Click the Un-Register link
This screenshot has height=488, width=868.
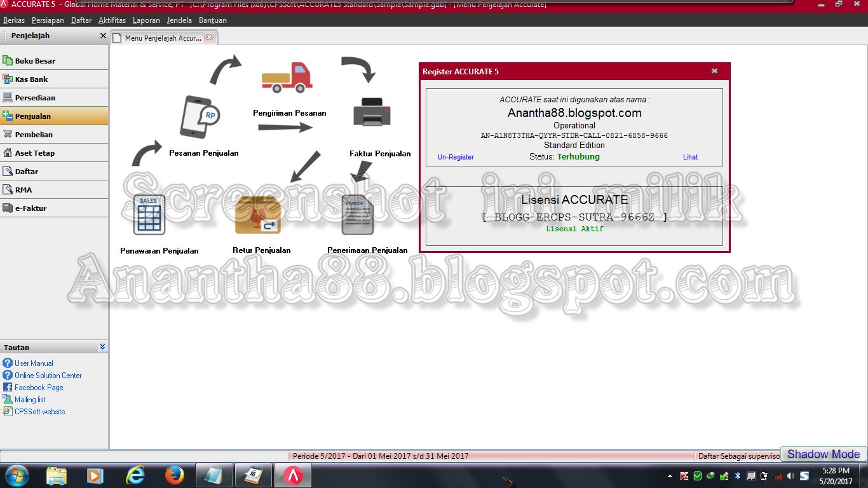click(456, 157)
